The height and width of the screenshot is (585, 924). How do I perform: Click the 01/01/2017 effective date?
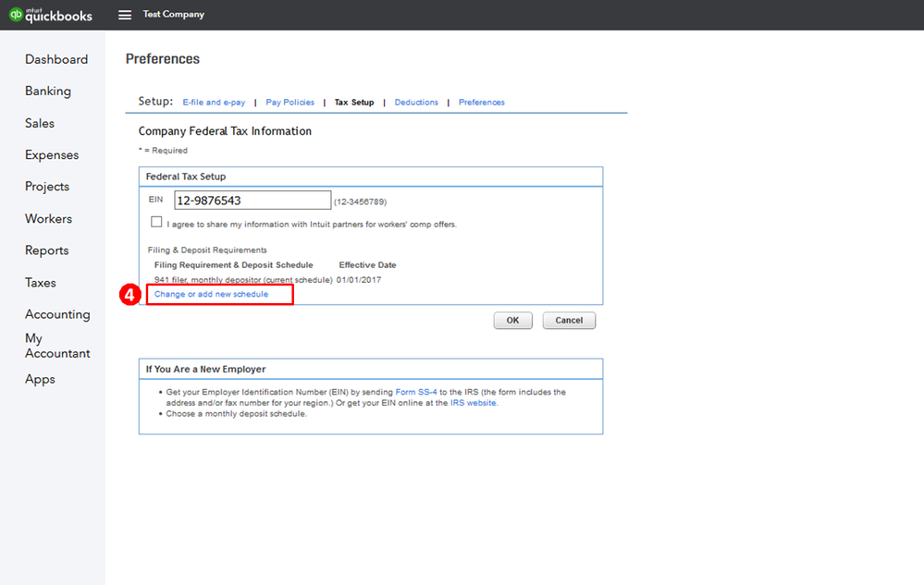(x=359, y=280)
